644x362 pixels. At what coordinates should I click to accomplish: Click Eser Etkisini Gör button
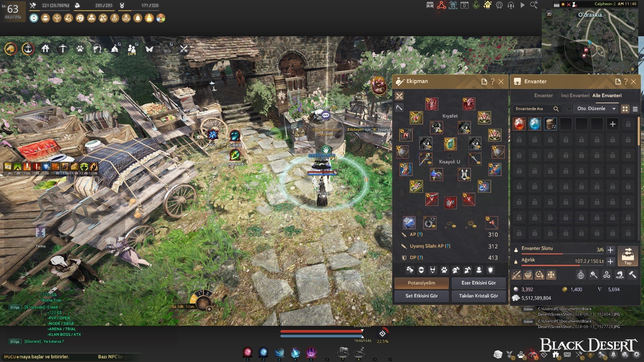[478, 283]
